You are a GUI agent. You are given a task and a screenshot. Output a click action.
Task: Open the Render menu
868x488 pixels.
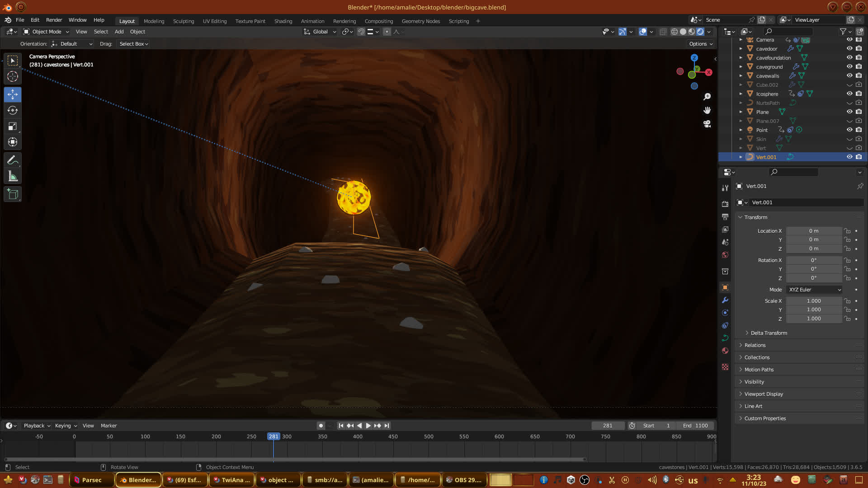click(54, 20)
